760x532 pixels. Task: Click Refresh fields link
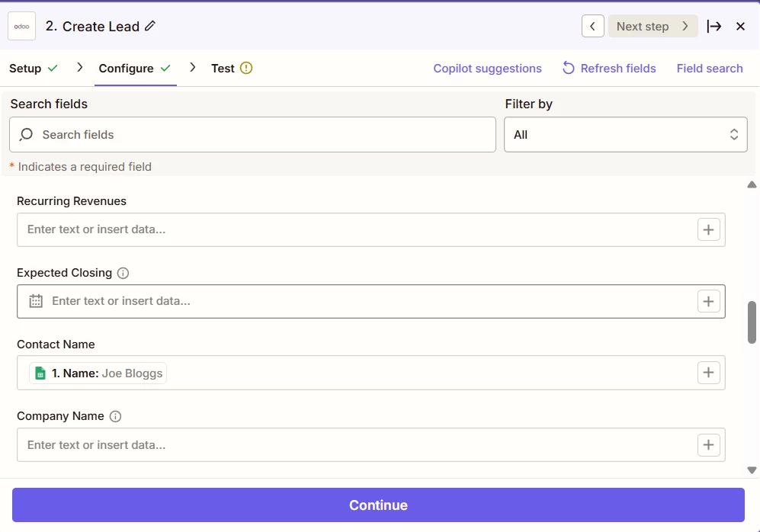coord(609,69)
